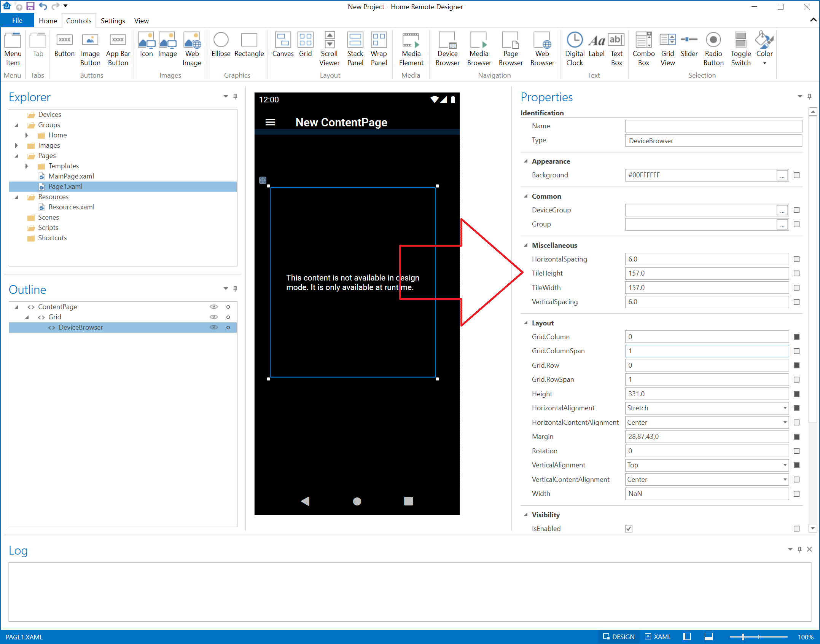Insert a Rectangle graphic
This screenshot has height=644, width=820.
tap(249, 45)
